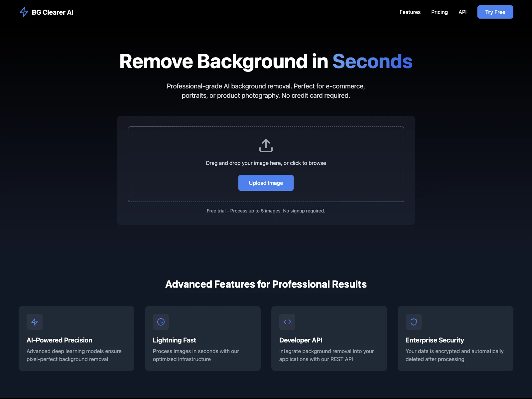Screen dimensions: 532x399
Task: Select the AI-Powered Precision card title
Action: point(60,340)
